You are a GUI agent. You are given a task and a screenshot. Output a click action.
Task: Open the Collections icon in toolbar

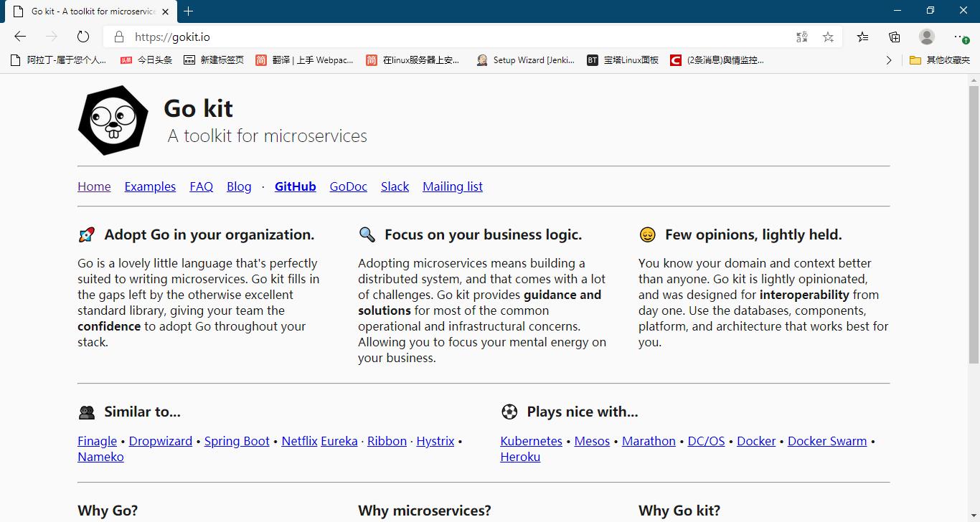point(894,37)
